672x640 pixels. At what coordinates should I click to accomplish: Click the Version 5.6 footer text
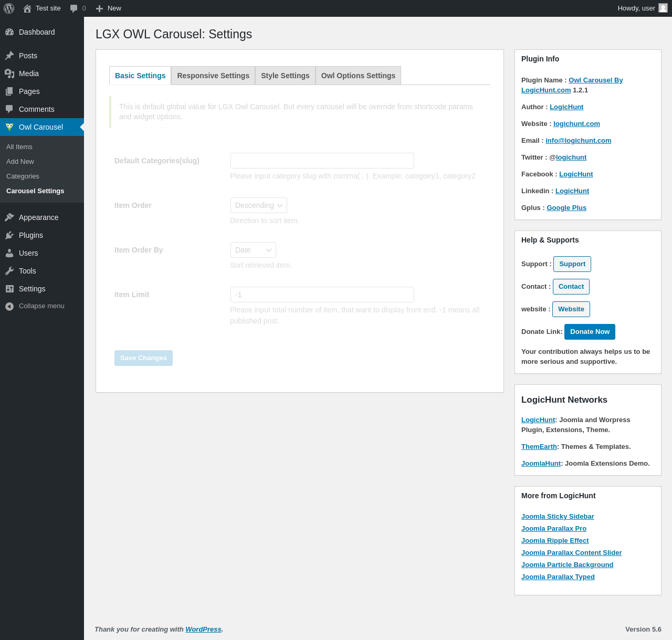[643, 629]
